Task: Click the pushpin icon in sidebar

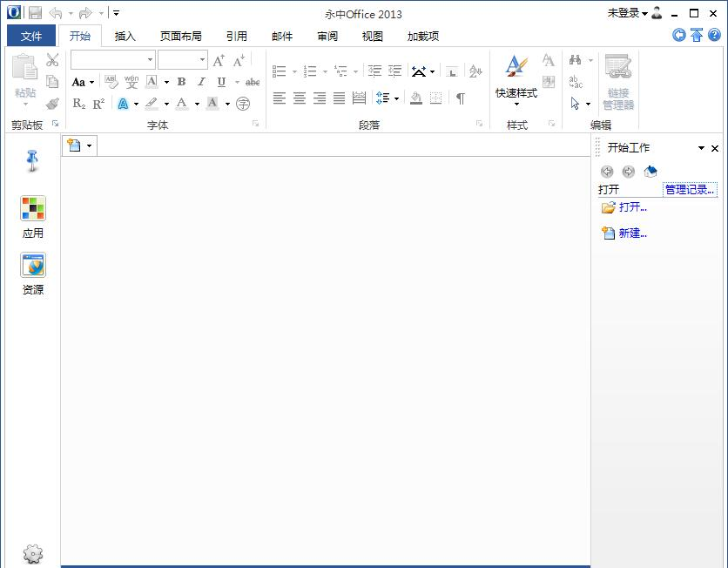Action: pyautogui.click(x=32, y=160)
